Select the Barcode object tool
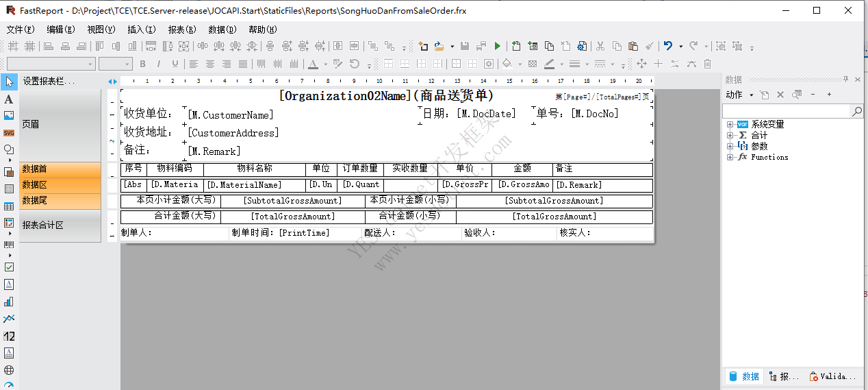This screenshot has height=390, width=868. 9,245
